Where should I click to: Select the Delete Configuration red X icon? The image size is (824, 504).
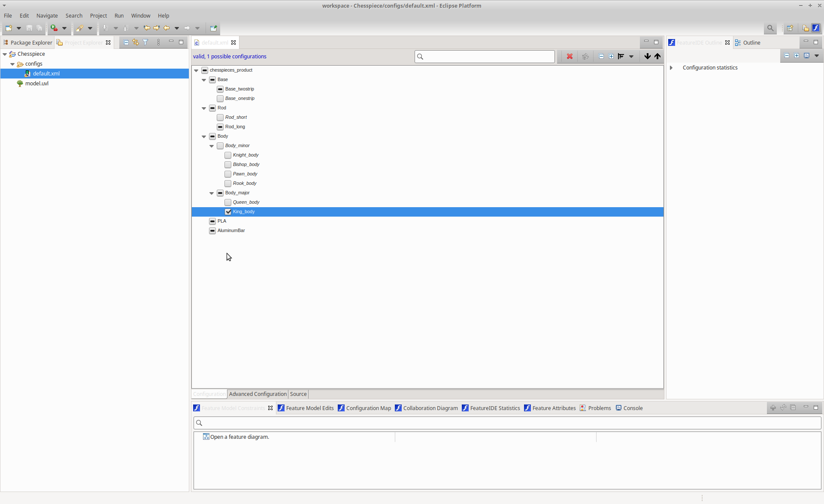(570, 56)
